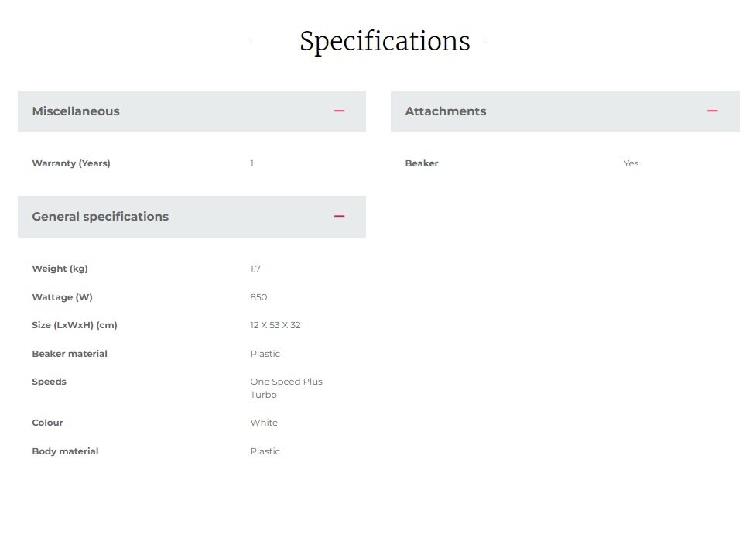Select the Size (LxWxH) (cm) label
756x555 pixels.
pos(74,325)
